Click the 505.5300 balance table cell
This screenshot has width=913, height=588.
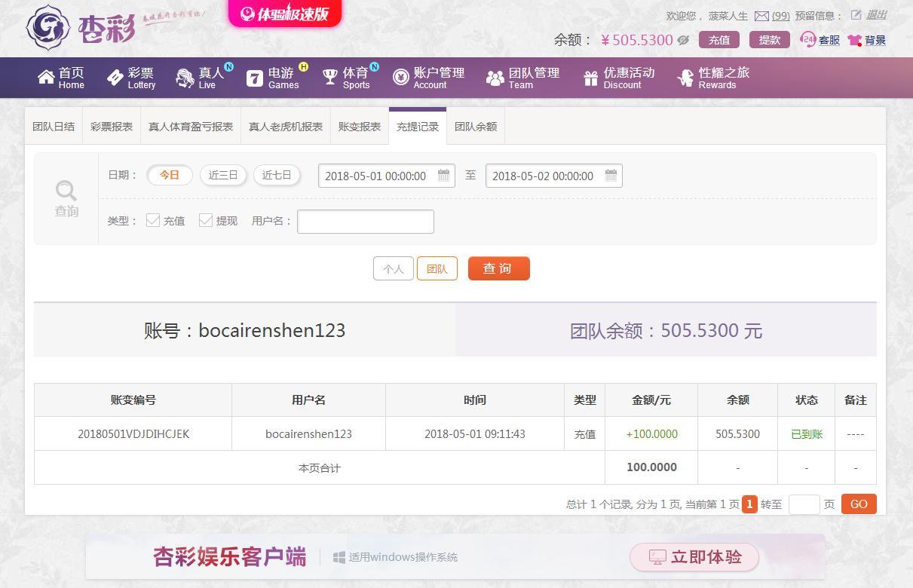tap(738, 434)
